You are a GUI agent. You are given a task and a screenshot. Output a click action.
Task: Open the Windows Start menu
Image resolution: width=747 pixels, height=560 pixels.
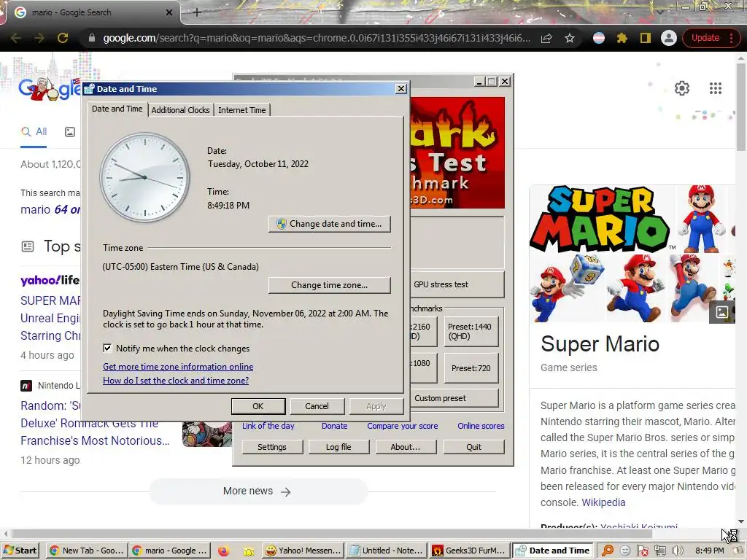pos(20,551)
